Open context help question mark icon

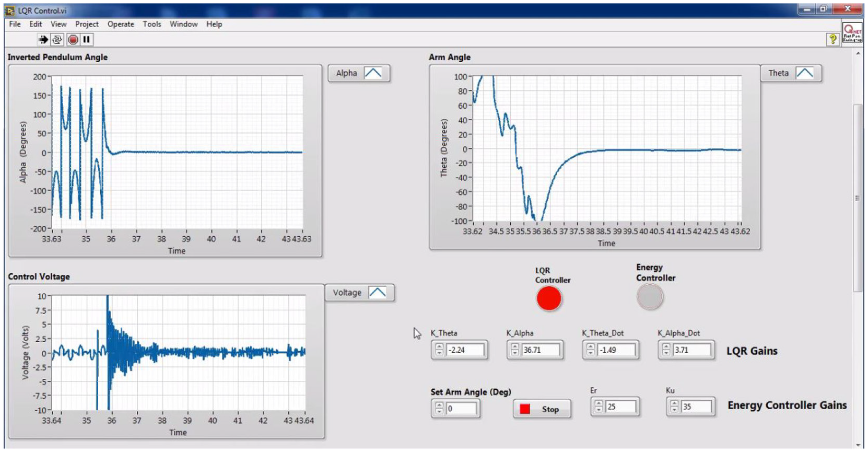click(x=832, y=39)
